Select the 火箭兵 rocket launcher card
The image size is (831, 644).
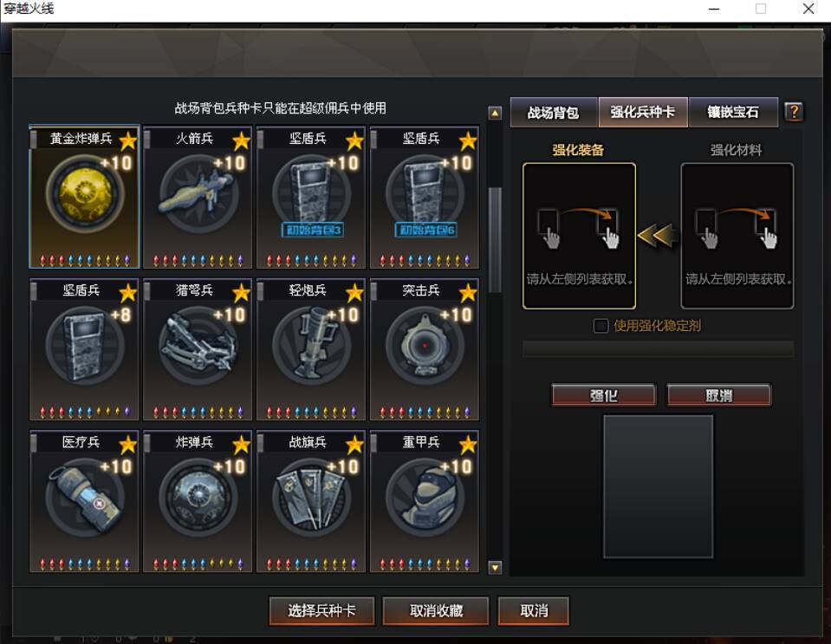(198, 197)
